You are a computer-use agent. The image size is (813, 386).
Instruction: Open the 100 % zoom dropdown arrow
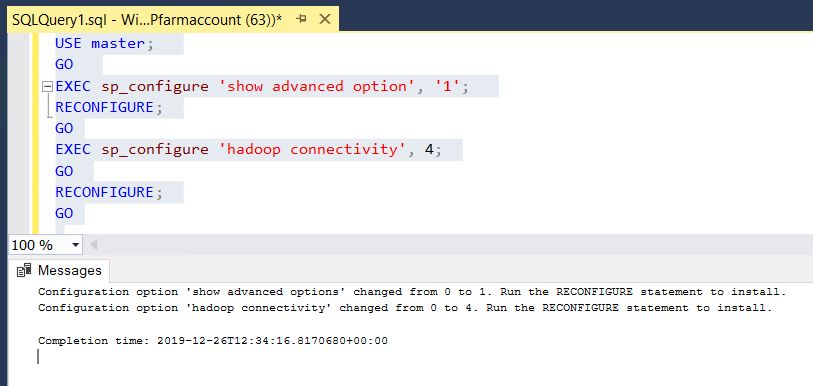76,245
